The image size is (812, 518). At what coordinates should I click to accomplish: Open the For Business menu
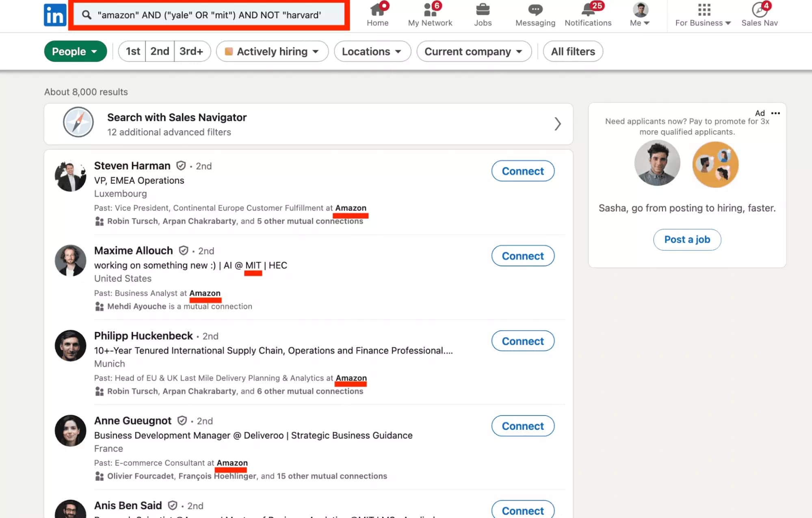(x=702, y=13)
